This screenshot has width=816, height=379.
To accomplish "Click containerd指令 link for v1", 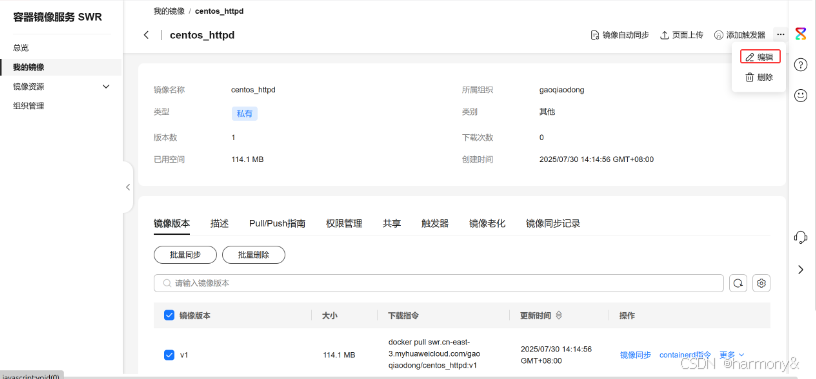I will pos(685,355).
